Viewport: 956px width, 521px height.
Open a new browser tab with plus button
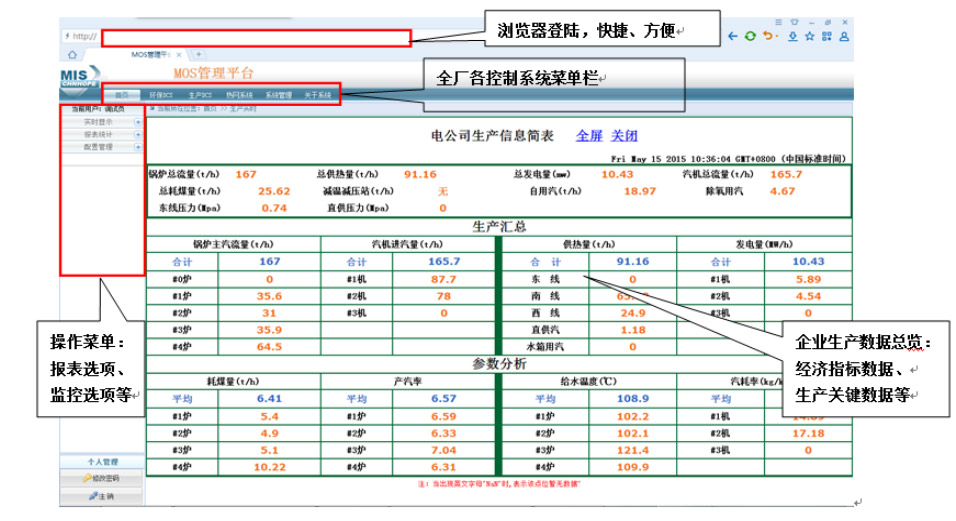(x=198, y=54)
